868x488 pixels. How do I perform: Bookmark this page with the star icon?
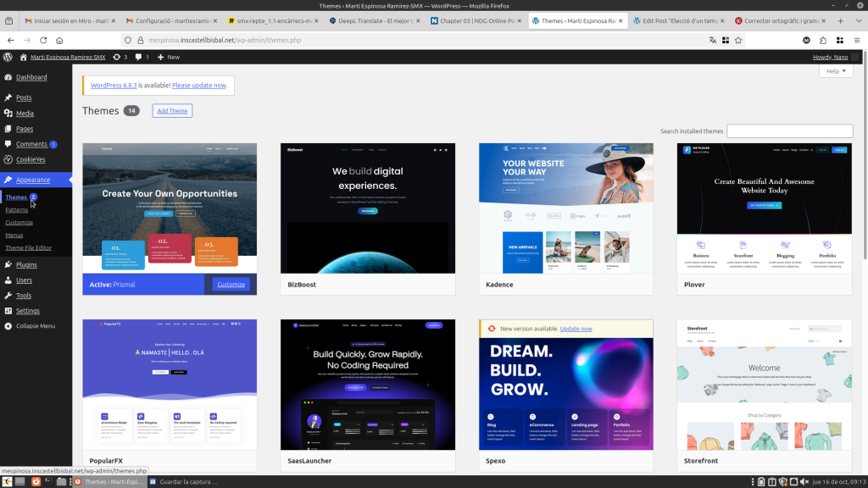pos(738,40)
